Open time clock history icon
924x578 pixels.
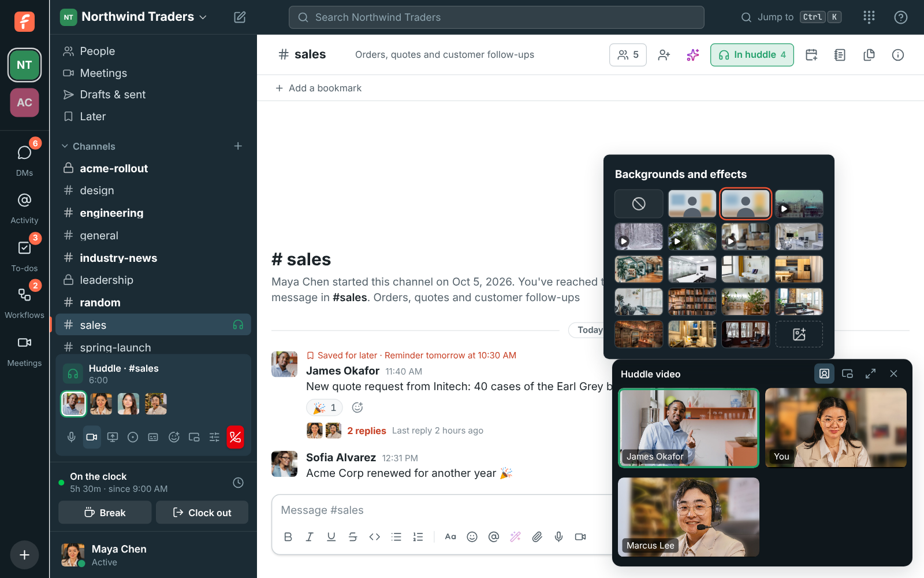(x=238, y=483)
